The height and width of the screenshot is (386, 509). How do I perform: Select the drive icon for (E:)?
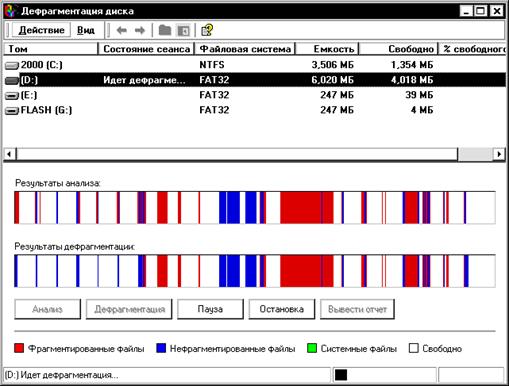point(12,96)
